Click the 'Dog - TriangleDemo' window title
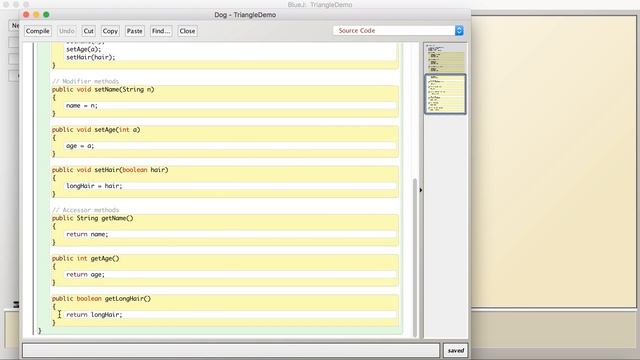The image size is (640, 360). 245,15
